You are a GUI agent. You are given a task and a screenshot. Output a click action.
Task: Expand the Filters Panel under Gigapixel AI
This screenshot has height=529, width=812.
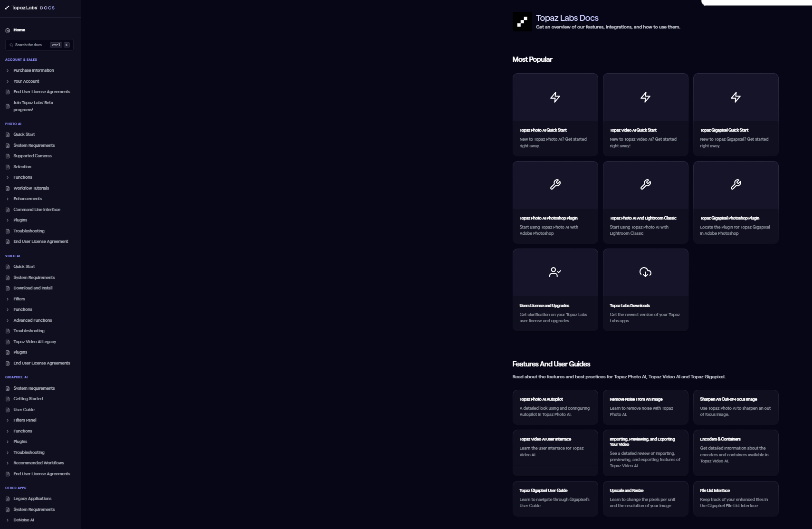coord(25,420)
